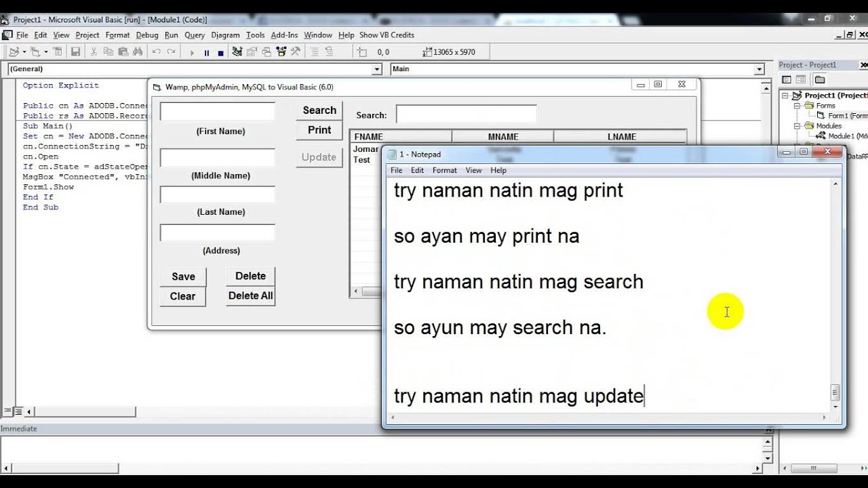Open Form Layout Window toolbar icon
The image size is (868, 488).
266,52
